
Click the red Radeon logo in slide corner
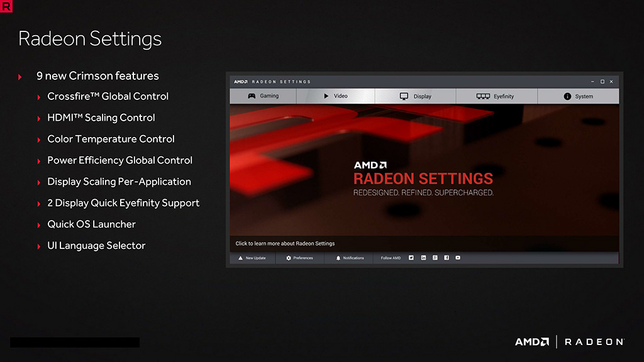click(x=7, y=7)
